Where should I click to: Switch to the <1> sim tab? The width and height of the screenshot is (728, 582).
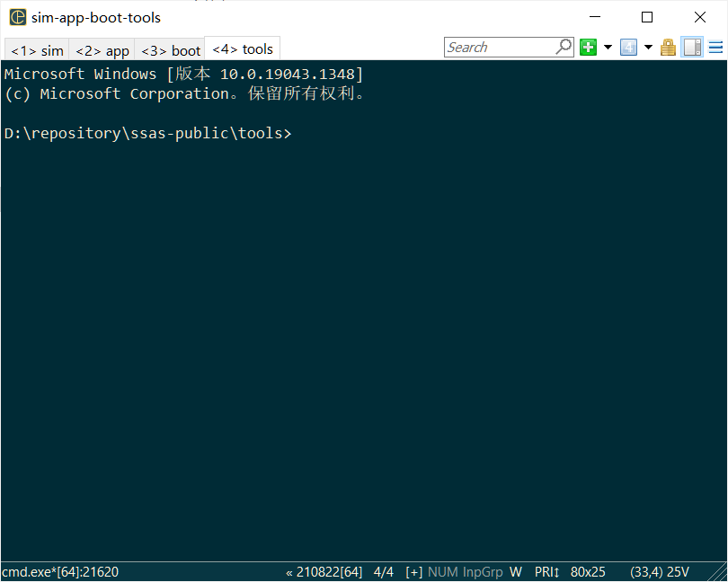point(37,50)
